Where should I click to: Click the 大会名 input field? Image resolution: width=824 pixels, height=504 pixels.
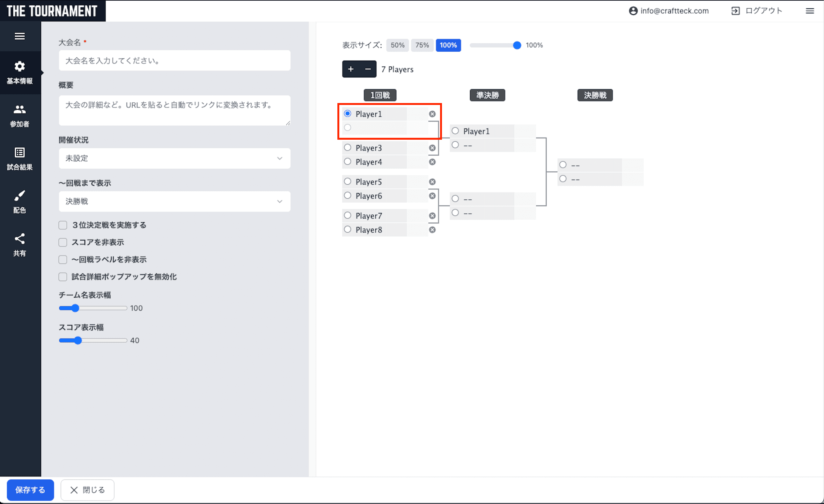point(174,61)
